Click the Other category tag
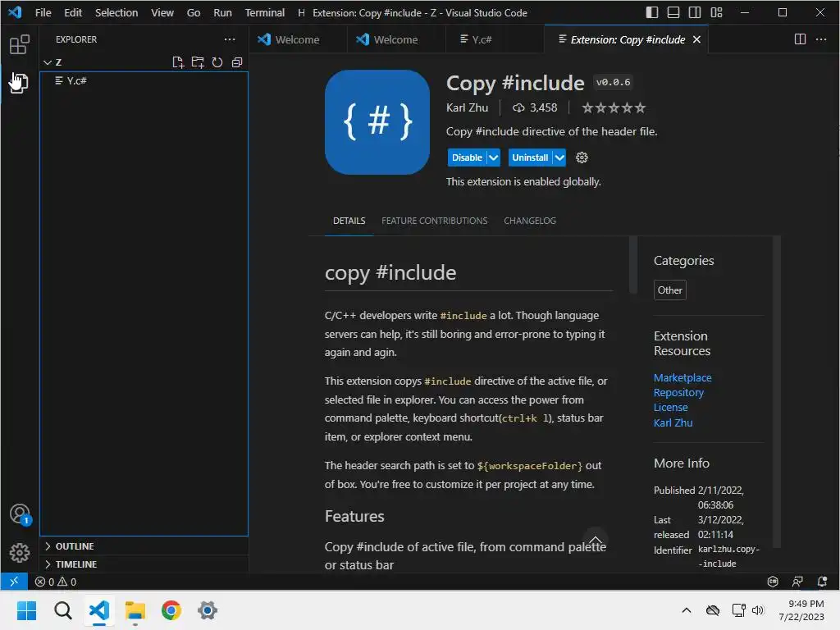The height and width of the screenshot is (630, 840). (x=669, y=290)
